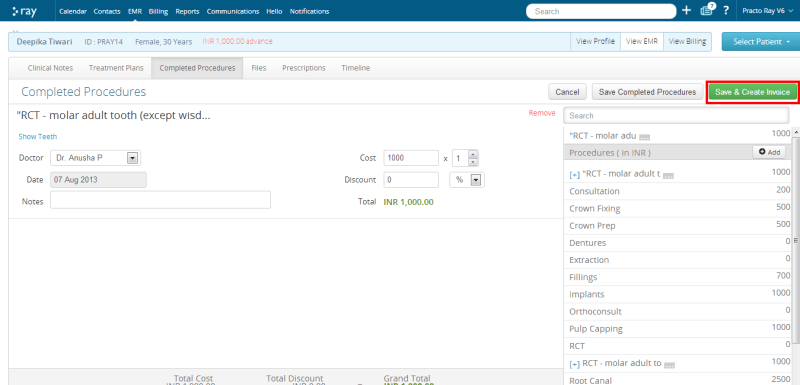Click the quantity field showing 1

click(x=461, y=158)
